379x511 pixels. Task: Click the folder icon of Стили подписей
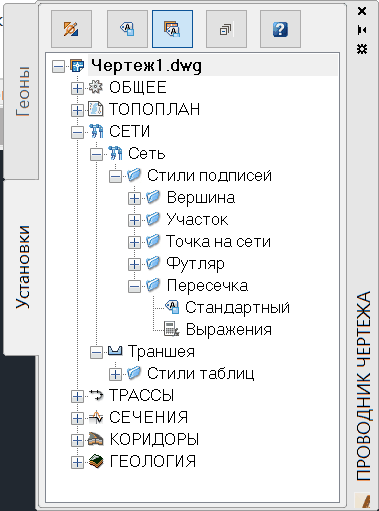tap(134, 175)
